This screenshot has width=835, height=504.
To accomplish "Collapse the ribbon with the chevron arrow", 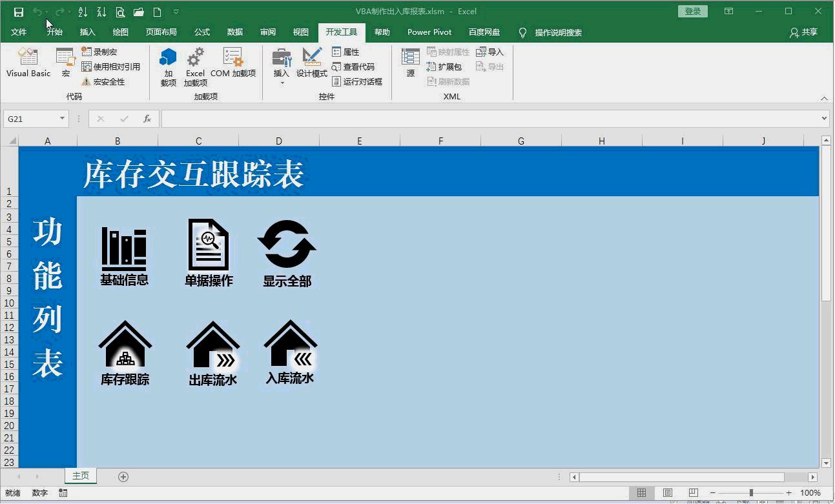I will pos(825,98).
